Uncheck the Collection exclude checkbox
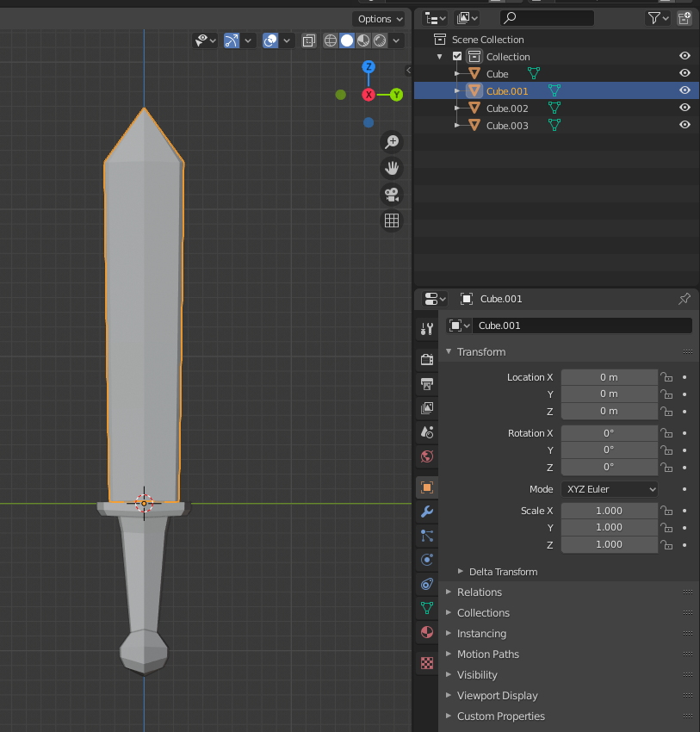Image resolution: width=700 pixels, height=732 pixels. click(457, 57)
